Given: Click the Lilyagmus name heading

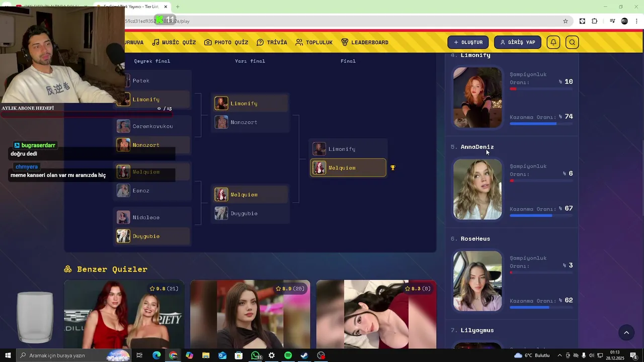Looking at the screenshot, I should [x=477, y=330].
